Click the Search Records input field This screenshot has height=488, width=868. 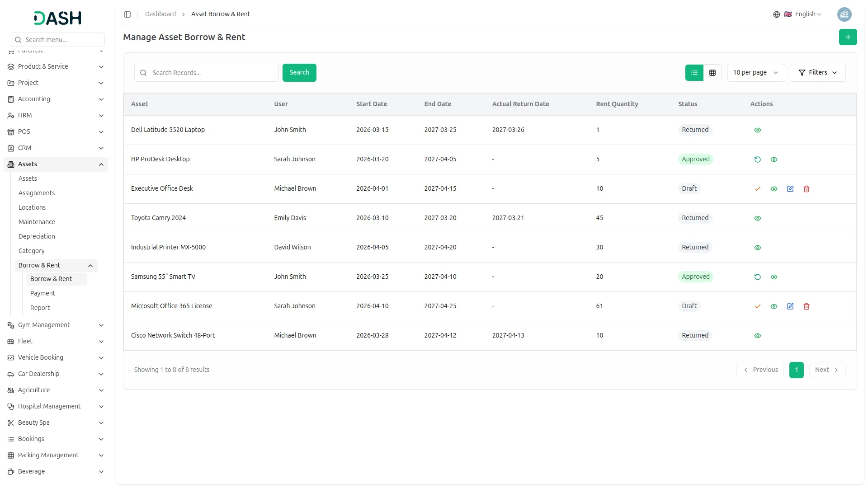[x=212, y=73]
